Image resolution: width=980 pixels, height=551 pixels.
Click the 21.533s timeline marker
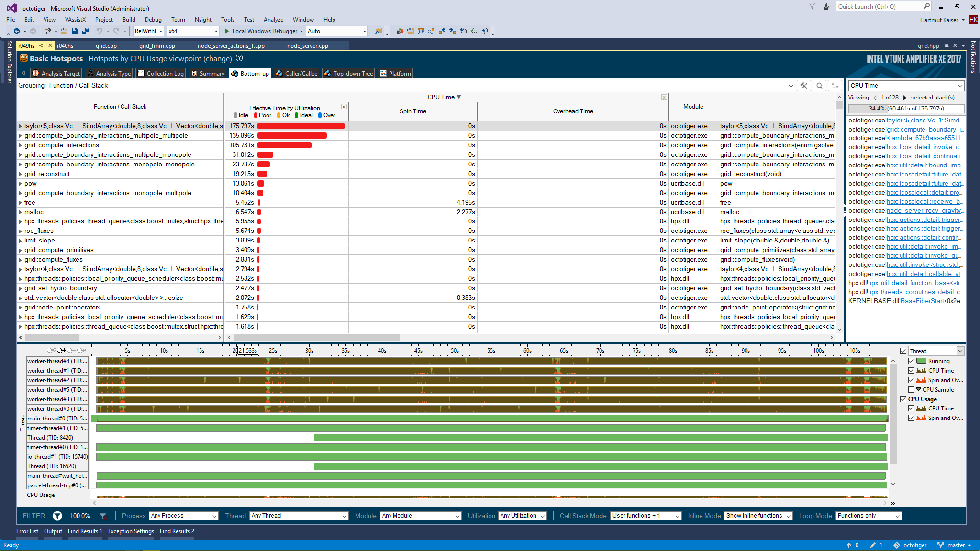248,351
